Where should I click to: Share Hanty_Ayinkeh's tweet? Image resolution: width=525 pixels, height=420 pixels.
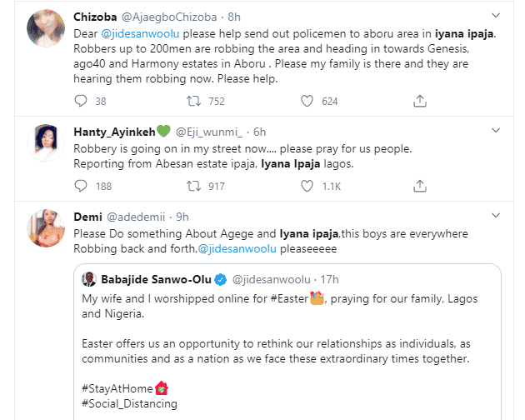[420, 187]
